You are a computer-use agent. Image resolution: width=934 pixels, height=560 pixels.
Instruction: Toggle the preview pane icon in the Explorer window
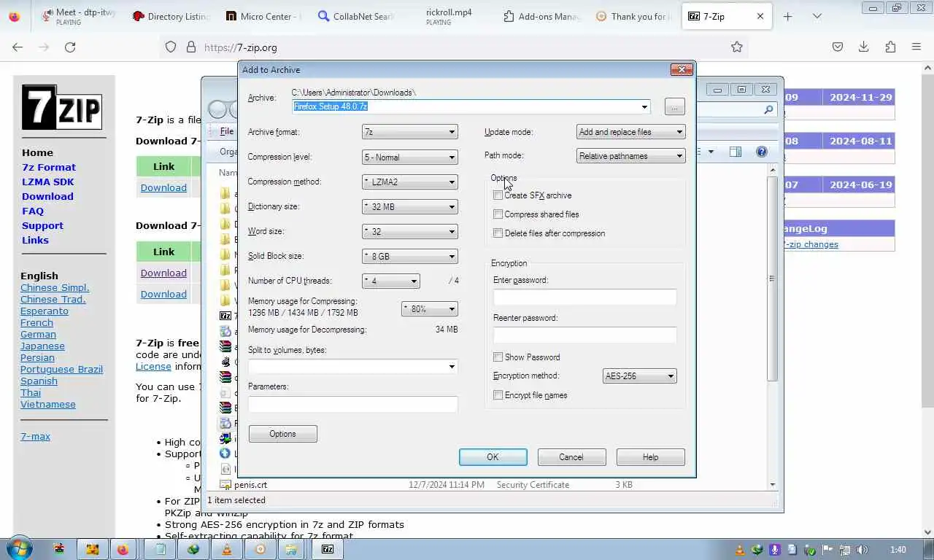(x=736, y=152)
